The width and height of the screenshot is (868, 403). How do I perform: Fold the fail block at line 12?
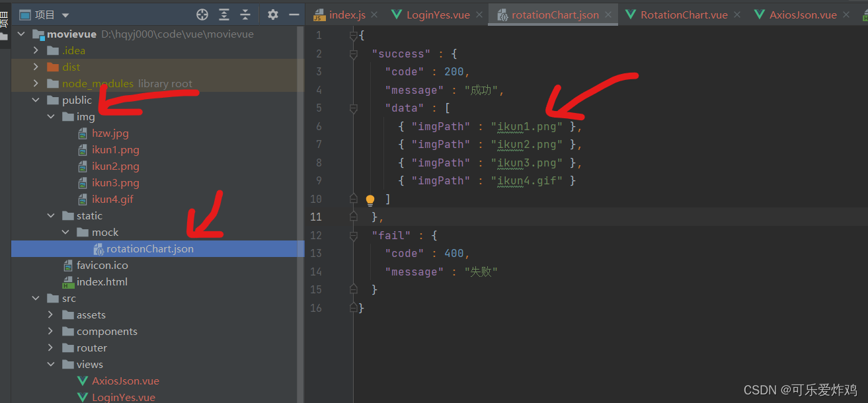tap(354, 235)
